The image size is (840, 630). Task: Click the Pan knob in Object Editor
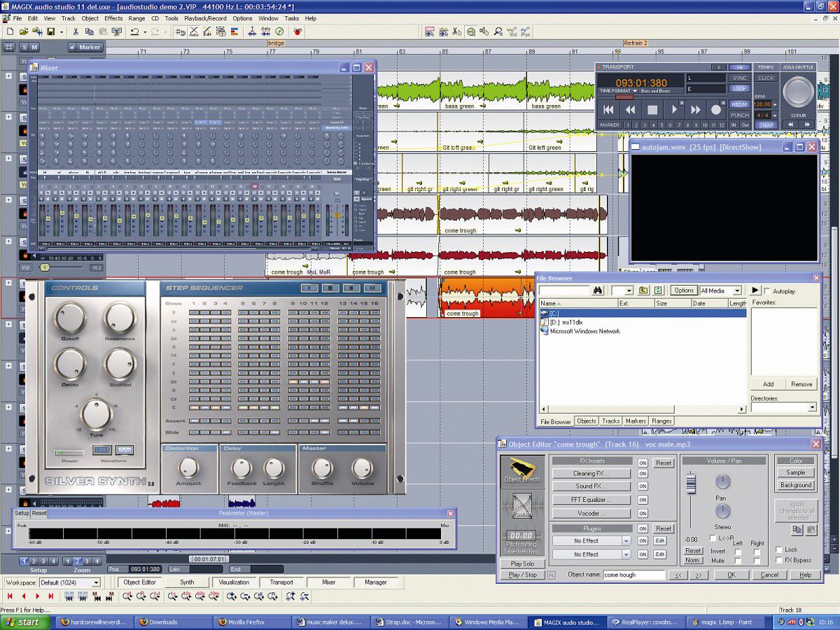click(722, 482)
